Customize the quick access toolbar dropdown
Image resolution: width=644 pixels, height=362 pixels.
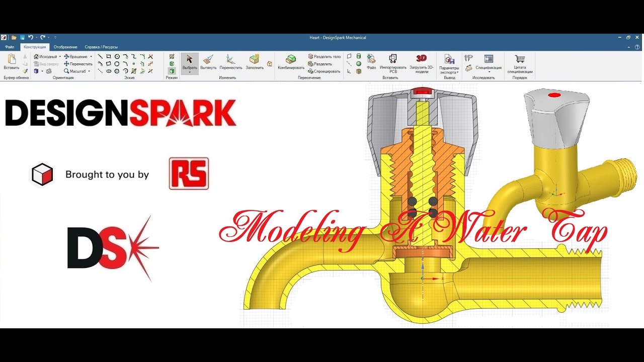55,38
